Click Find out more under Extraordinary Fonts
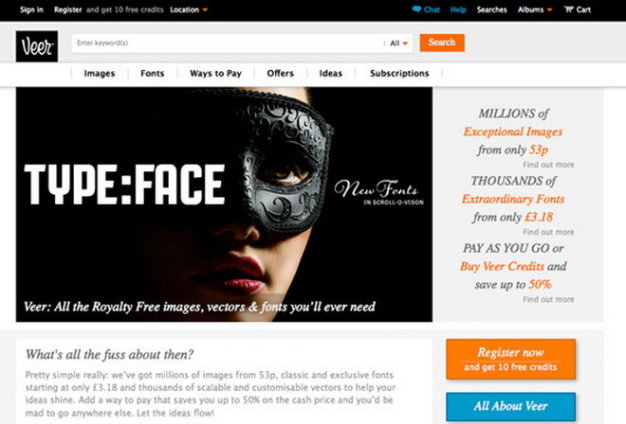 coord(548,232)
